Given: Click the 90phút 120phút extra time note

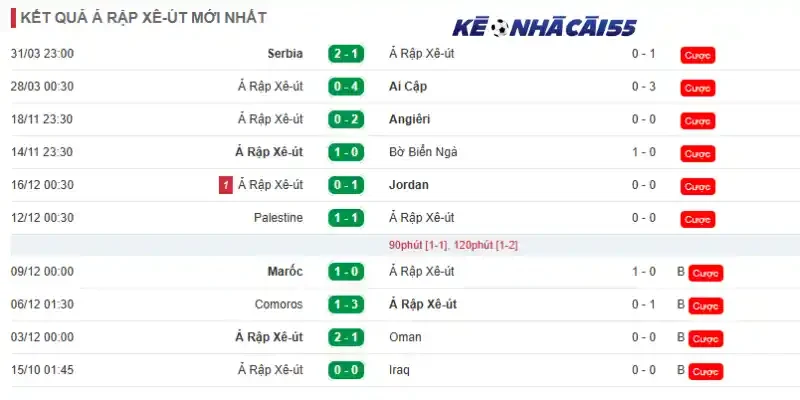Looking at the screenshot, I should coord(453,245).
